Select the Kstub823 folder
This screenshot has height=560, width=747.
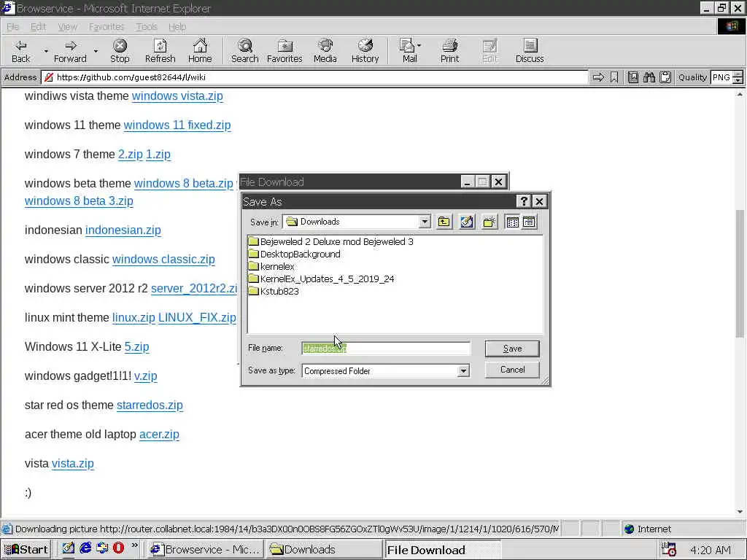274,291
